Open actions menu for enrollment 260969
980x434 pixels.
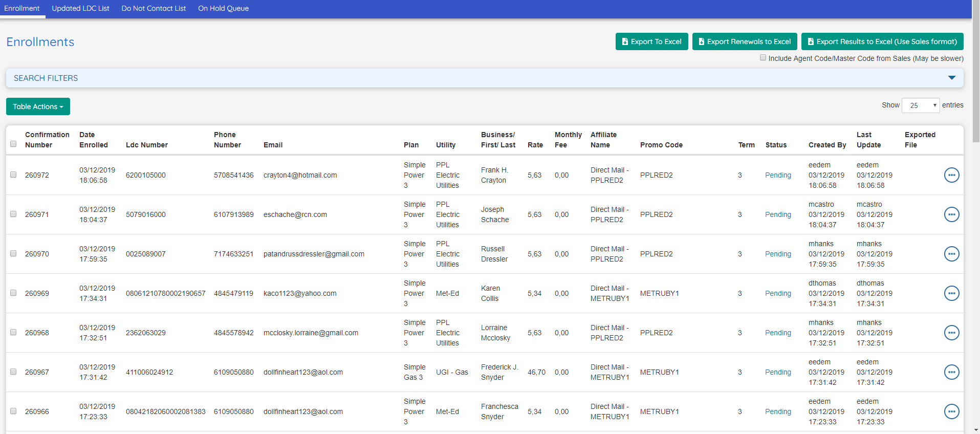point(951,293)
